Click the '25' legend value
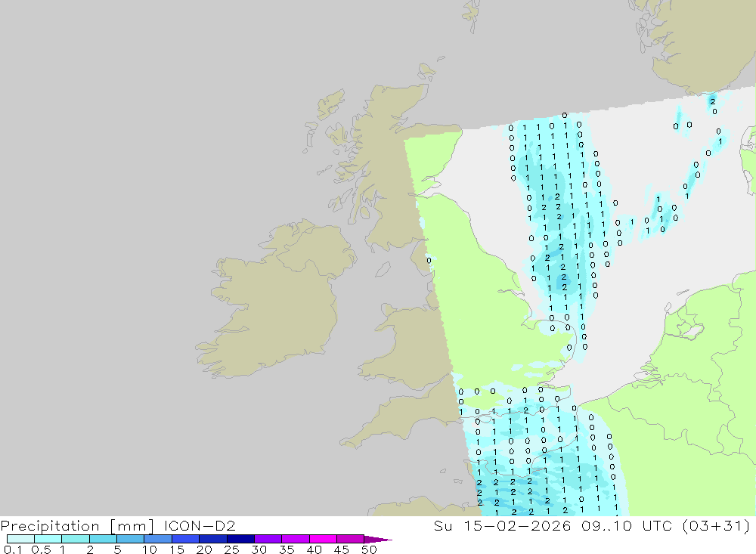 231,549
